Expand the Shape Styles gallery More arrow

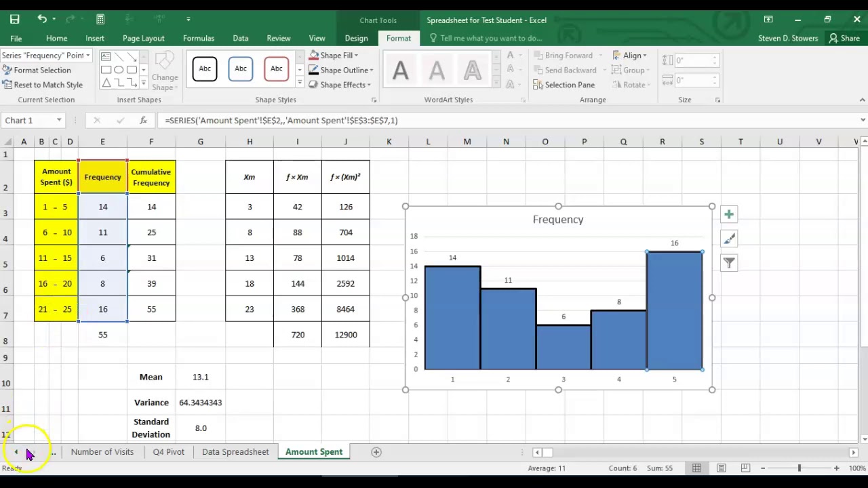pyautogui.click(x=299, y=83)
